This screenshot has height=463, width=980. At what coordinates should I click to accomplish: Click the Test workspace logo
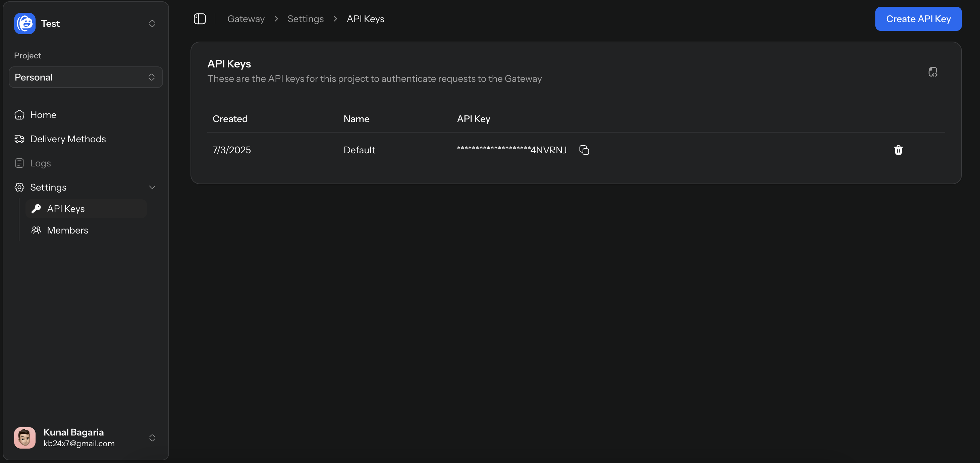point(25,23)
